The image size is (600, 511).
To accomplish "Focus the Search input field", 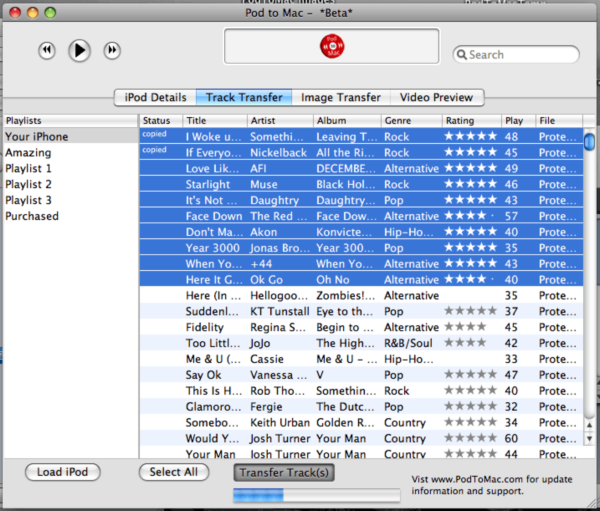I will pos(516,54).
